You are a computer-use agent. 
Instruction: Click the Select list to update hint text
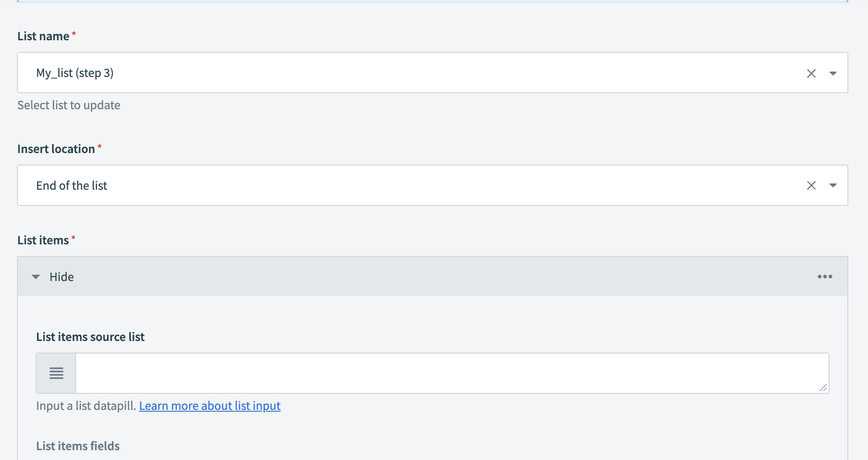pyautogui.click(x=69, y=105)
